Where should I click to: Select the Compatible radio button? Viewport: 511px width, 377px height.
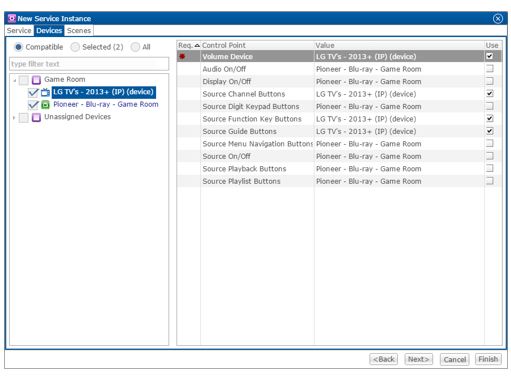click(18, 47)
